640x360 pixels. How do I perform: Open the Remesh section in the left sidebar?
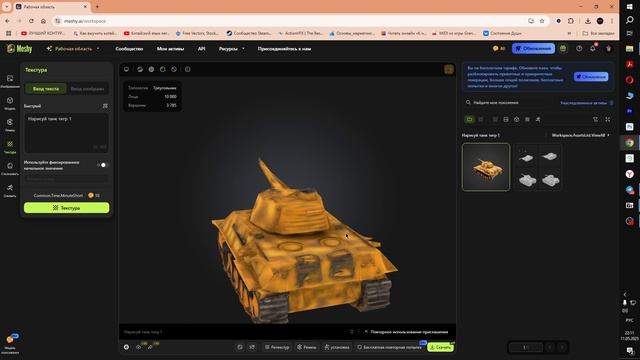point(10,124)
